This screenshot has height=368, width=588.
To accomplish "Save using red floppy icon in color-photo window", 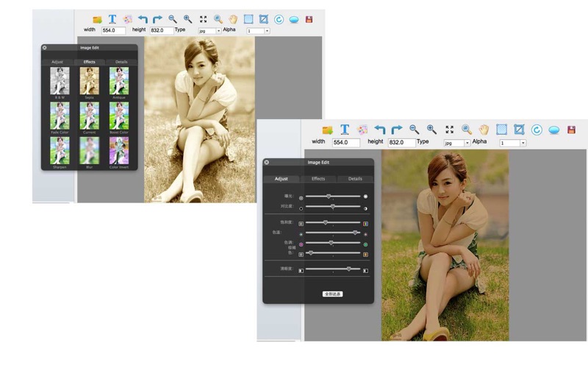I will tap(571, 130).
